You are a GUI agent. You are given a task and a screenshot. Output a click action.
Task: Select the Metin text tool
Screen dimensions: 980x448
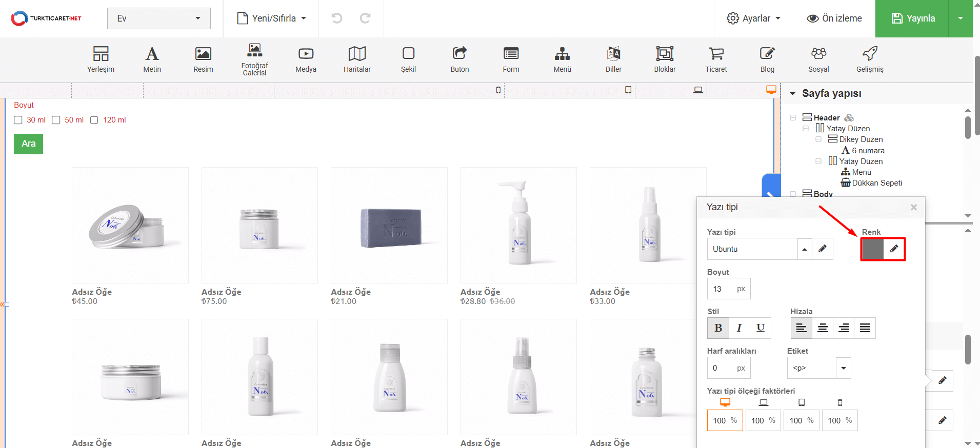pyautogui.click(x=152, y=59)
